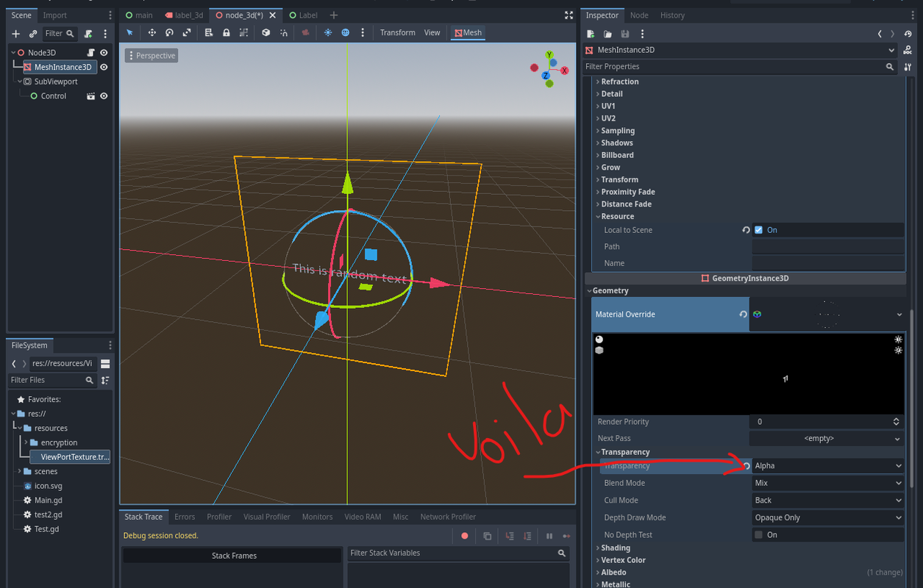Image resolution: width=923 pixels, height=588 pixels.
Task: Activate Scale Mode tool
Action: coord(187,32)
